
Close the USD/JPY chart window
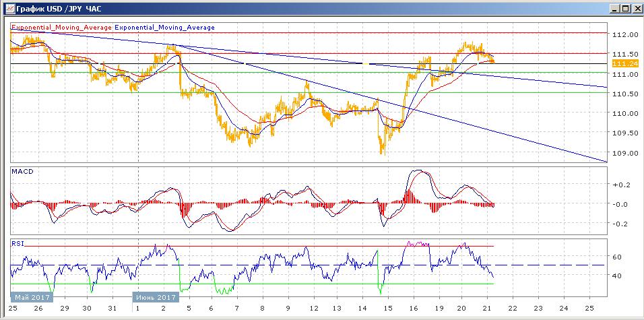636,8
